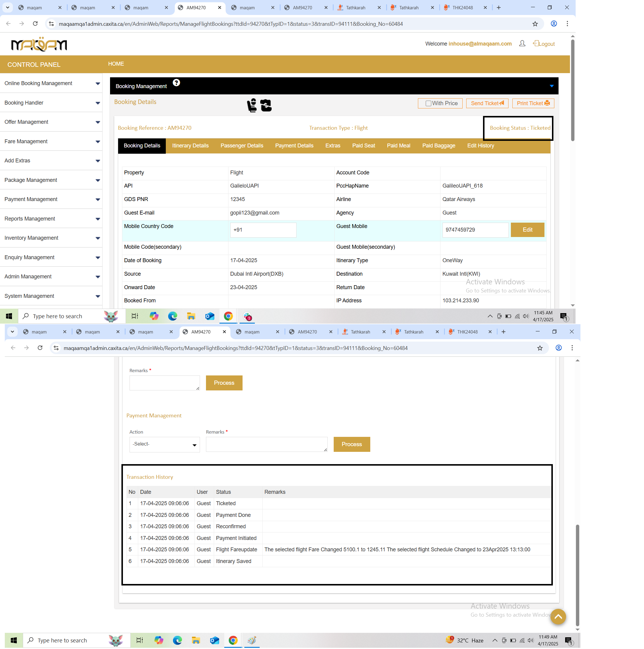Collapse Booking Management panel arrow
Image resolution: width=644 pixels, height=649 pixels.
pyautogui.click(x=552, y=86)
